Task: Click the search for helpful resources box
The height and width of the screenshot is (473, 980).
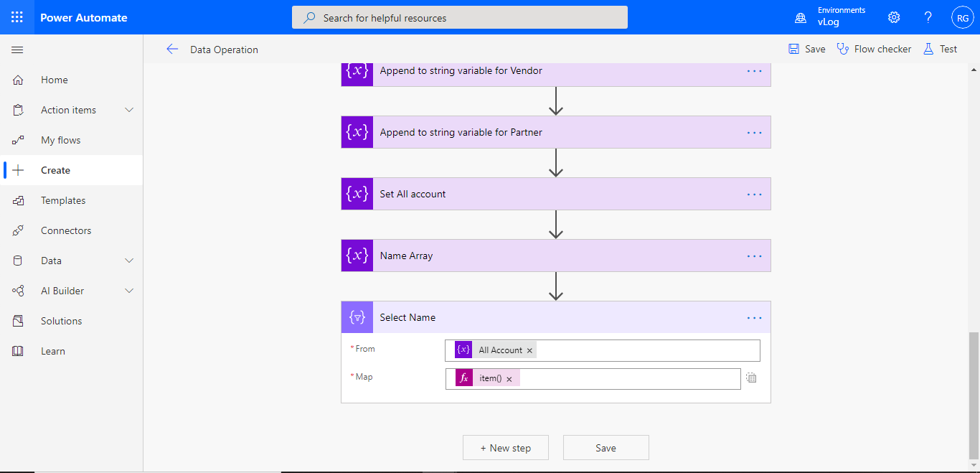Action: tap(460, 17)
